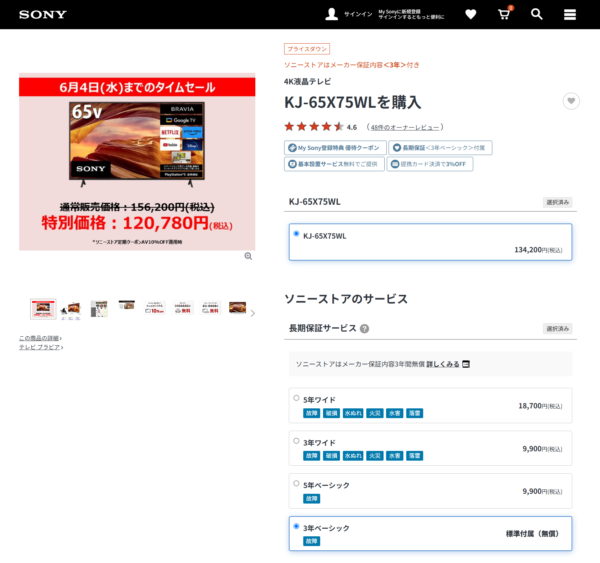Select sixth thumbnail in carousel
Viewport: 600px width, 563px height.
[183, 308]
